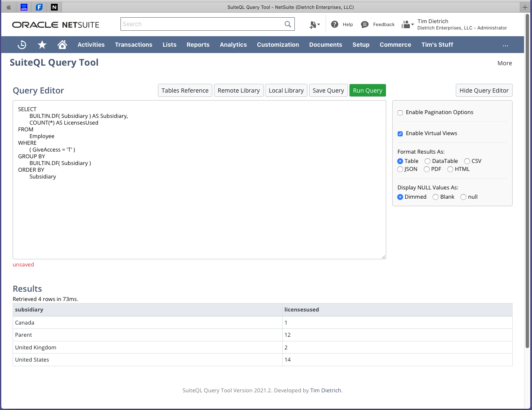Select the DataTable format radio button
The width and height of the screenshot is (532, 410).
[x=428, y=161]
